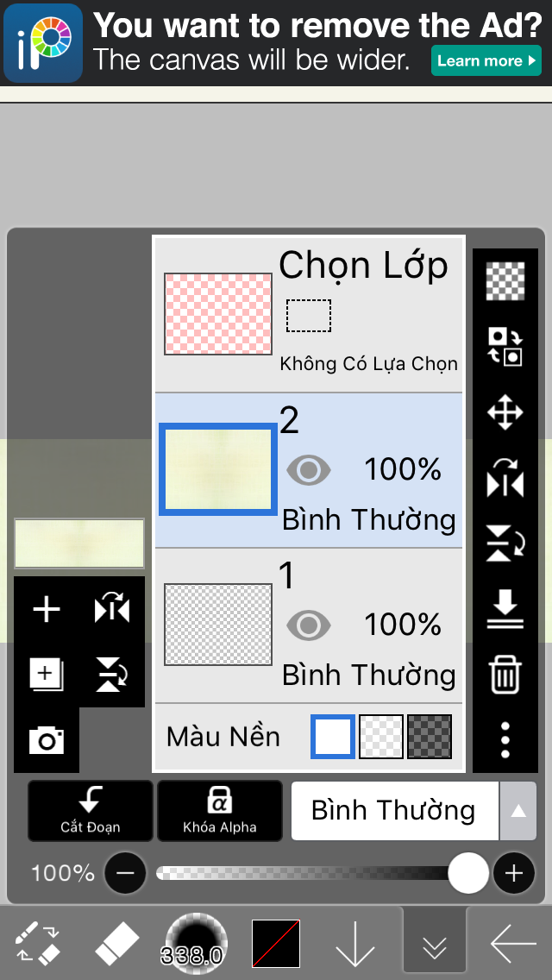Delete layer using trash icon
Viewport: 552px width, 980px height.
505,675
